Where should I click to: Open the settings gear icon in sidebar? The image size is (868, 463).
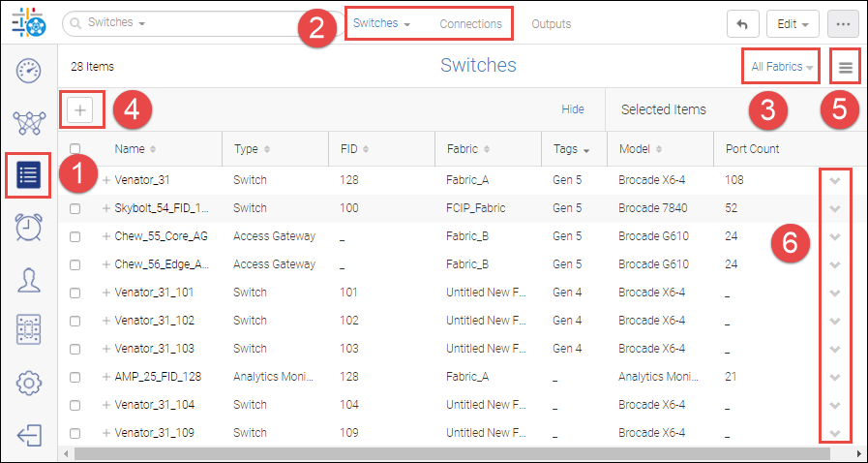[29, 383]
